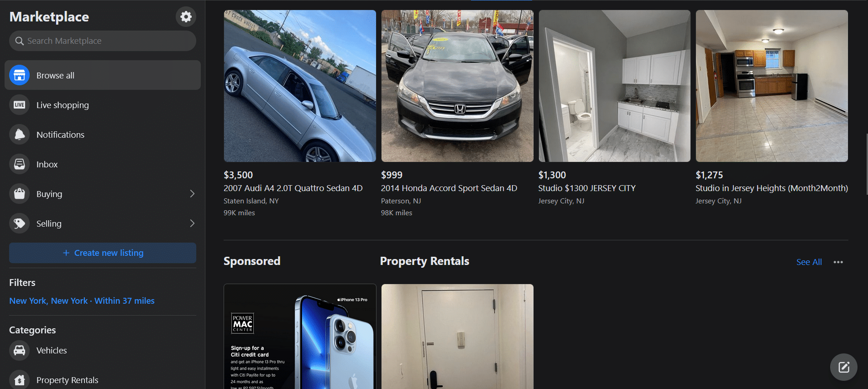Open the Property Rentals three-dot menu
This screenshot has width=868, height=389.
[x=838, y=262]
